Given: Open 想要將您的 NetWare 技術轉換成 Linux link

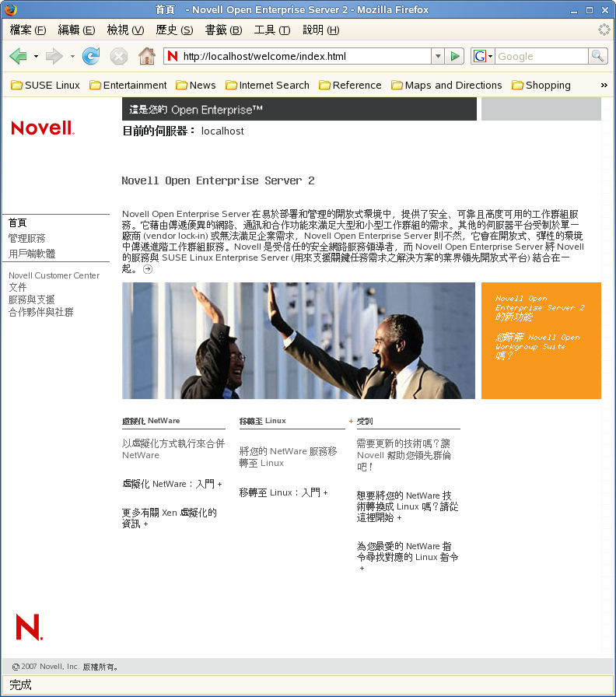Looking at the screenshot, I should point(408,506).
